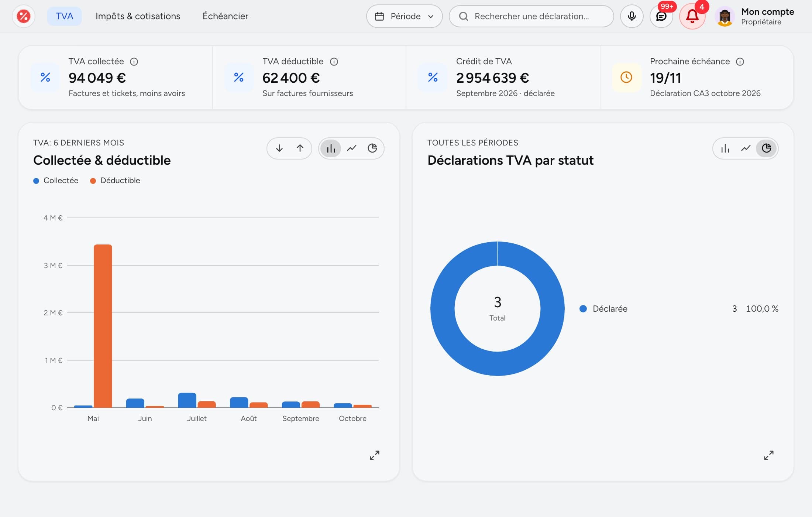Click 'Septembre 2026 · déclarée' text
Viewport: 812px width, 517px height.
tap(505, 93)
